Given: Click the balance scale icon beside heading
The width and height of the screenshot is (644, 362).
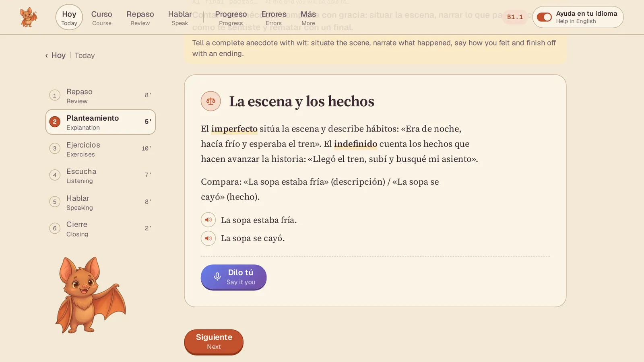Looking at the screenshot, I should 211,101.
